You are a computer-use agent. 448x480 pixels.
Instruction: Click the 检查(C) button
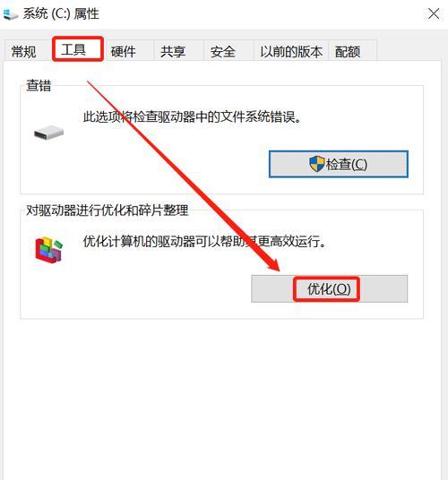tap(339, 164)
